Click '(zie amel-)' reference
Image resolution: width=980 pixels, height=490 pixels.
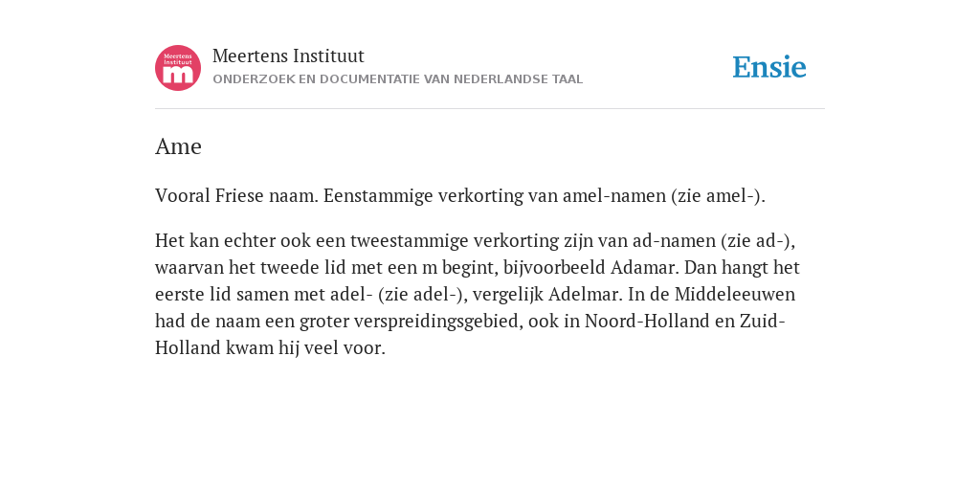click(718, 196)
